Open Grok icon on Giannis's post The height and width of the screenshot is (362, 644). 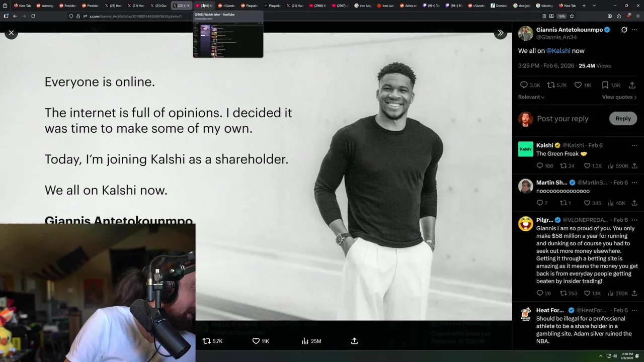coord(624,30)
